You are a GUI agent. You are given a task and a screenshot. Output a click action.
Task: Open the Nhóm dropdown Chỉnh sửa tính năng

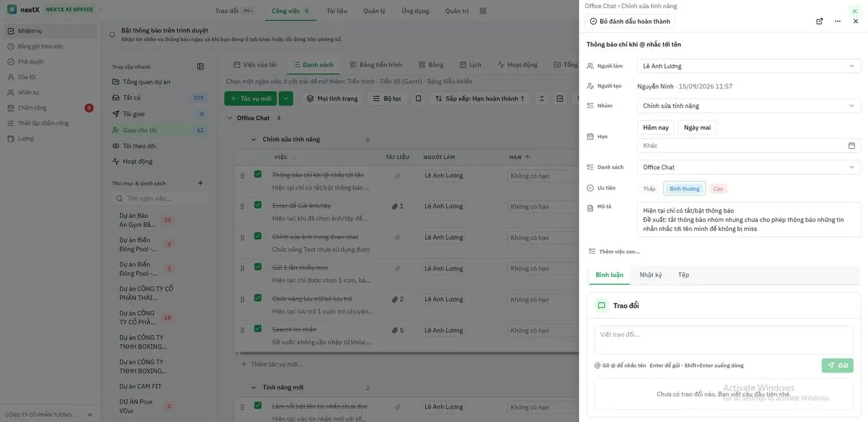pos(749,106)
